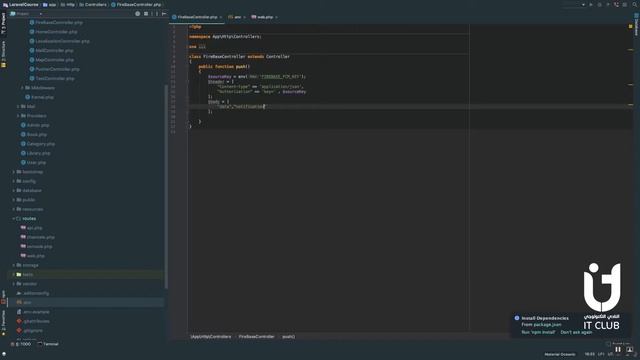
Task: Expand the Middleware folder
Action: tap(22, 88)
